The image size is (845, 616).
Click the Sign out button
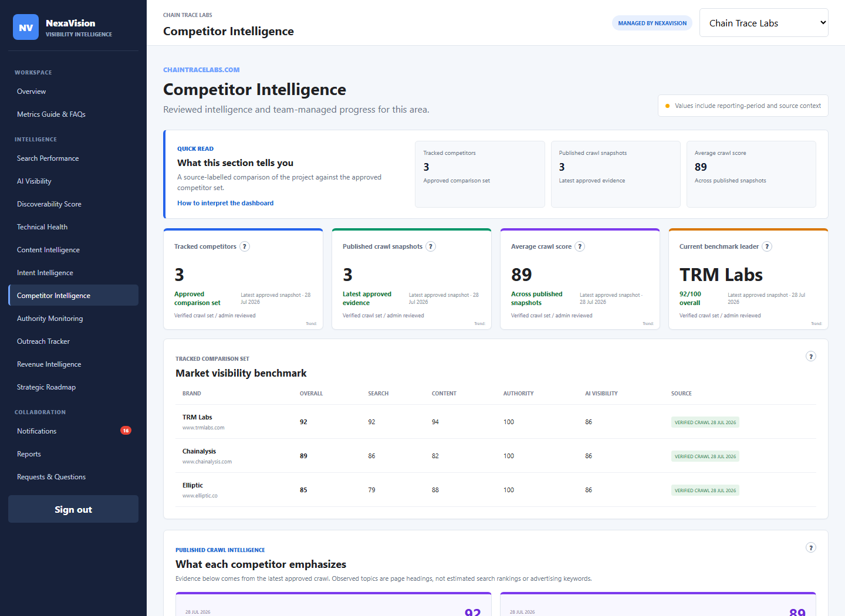click(73, 509)
